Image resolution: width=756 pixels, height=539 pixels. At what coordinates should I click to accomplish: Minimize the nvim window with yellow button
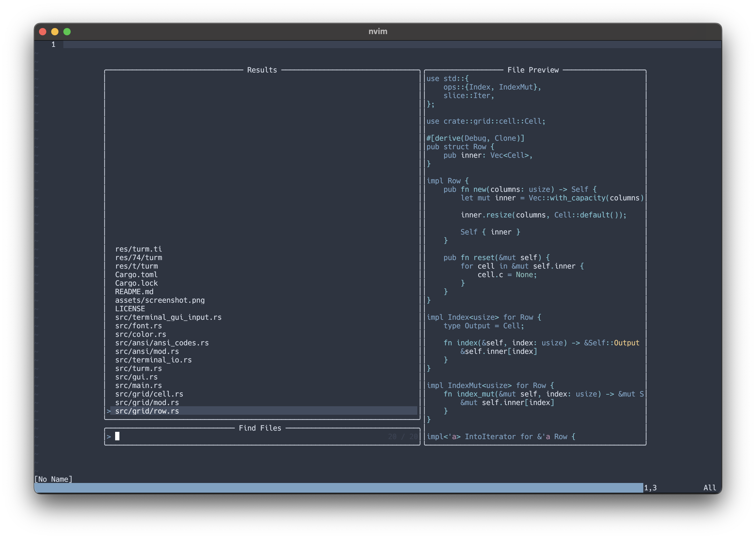coord(55,32)
